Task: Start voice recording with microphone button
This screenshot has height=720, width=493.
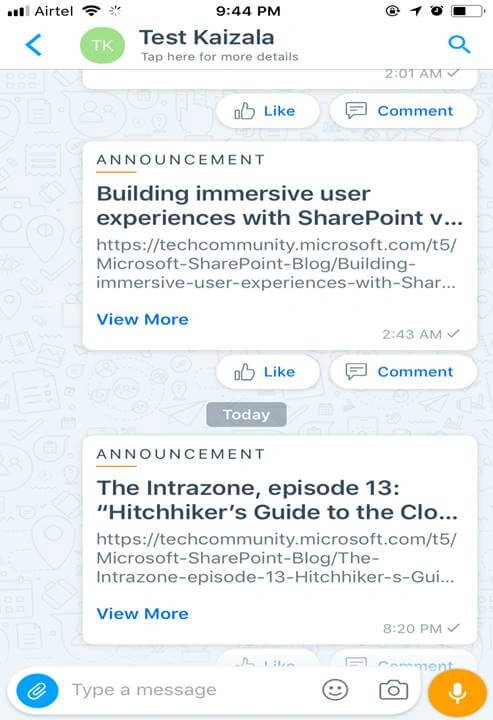Action: pyautogui.click(x=457, y=692)
